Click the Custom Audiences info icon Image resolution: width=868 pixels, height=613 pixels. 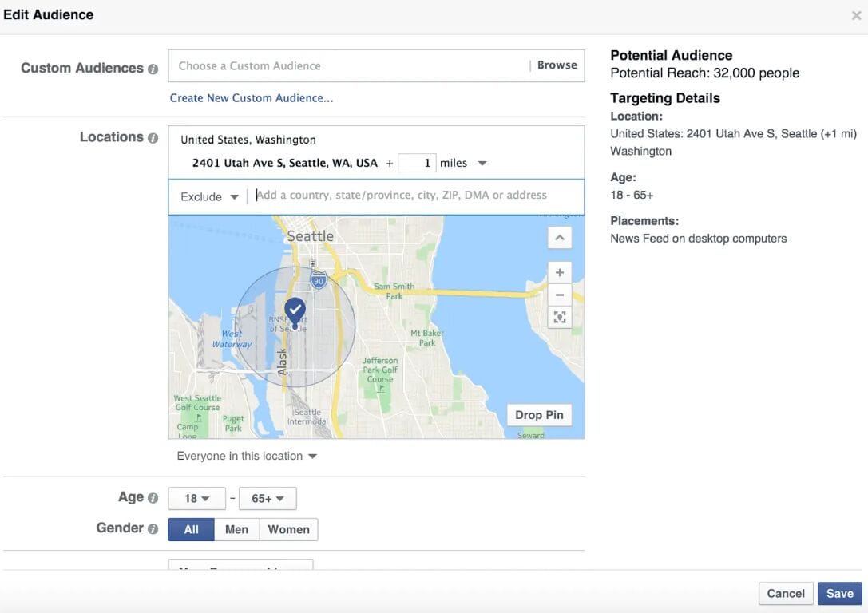[153, 69]
